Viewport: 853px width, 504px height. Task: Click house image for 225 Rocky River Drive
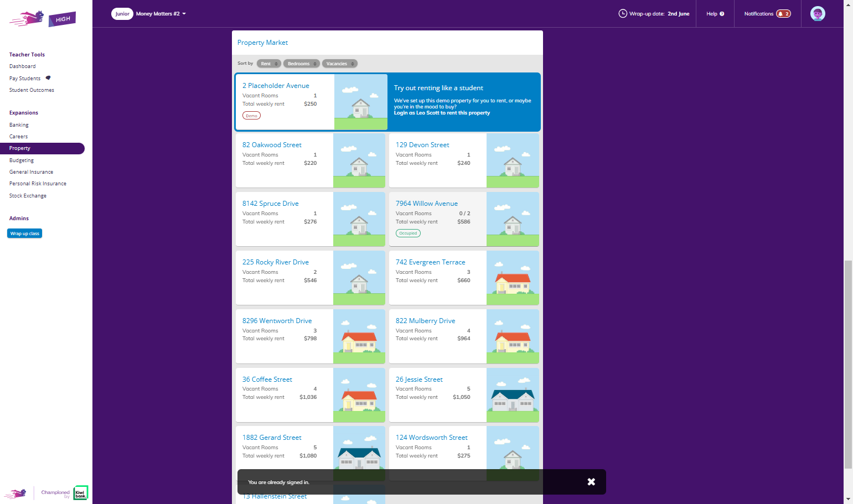[x=359, y=278]
